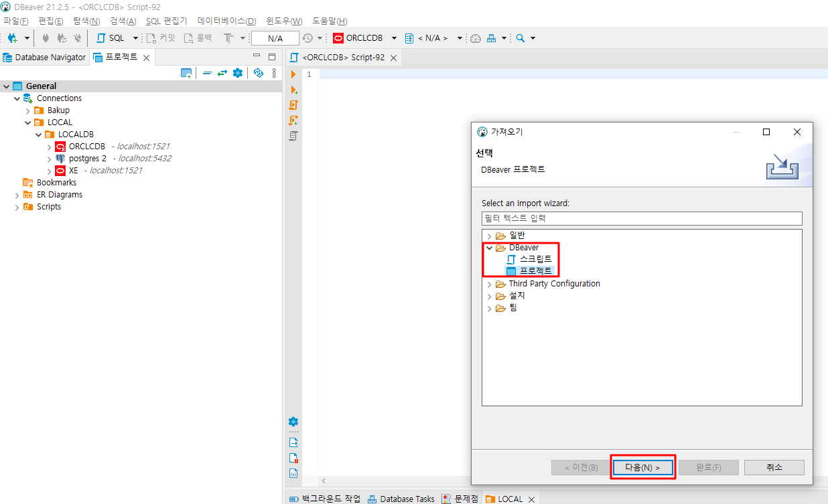Expand the Bakup folder
The width and height of the screenshot is (828, 504).
[28, 110]
